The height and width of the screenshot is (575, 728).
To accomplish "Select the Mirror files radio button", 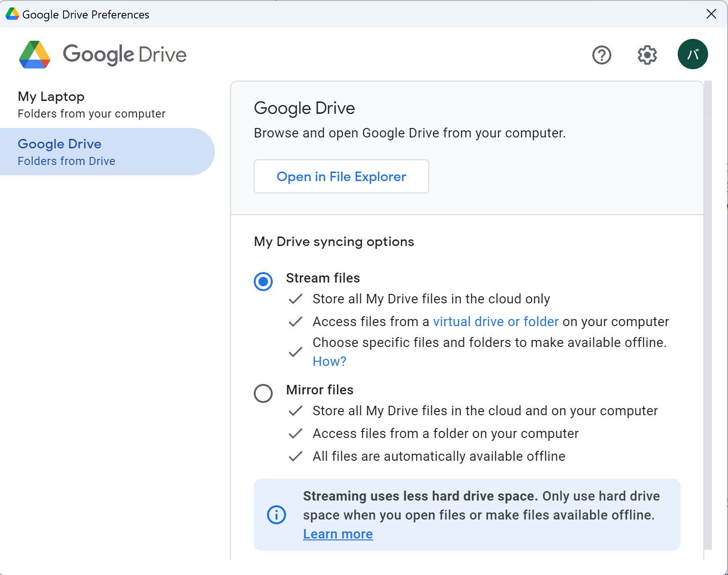I will pyautogui.click(x=263, y=393).
